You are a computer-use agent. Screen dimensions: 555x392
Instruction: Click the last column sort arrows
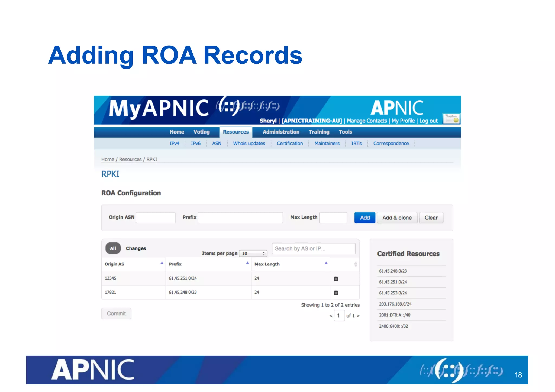point(356,264)
